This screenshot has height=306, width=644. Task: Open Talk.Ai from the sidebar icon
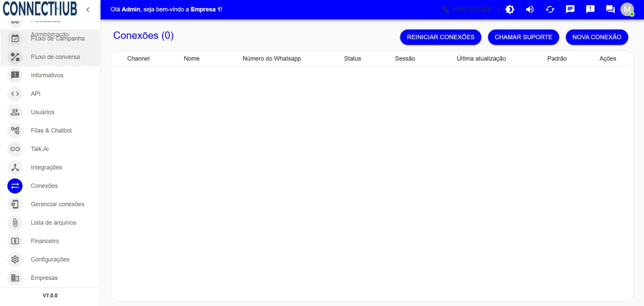(15, 149)
